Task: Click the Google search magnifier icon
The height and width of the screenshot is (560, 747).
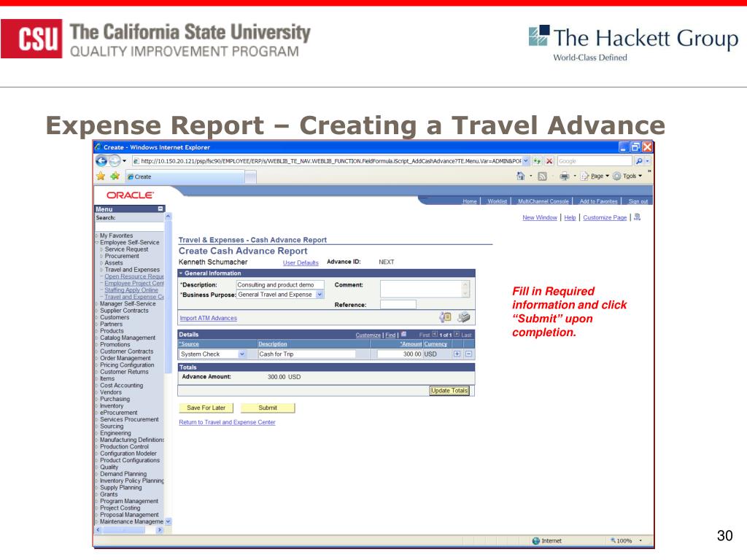Action: [x=639, y=161]
